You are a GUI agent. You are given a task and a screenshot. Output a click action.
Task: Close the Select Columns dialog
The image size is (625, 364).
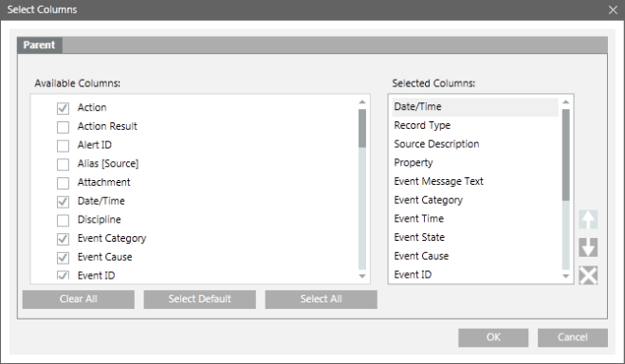tap(613, 10)
